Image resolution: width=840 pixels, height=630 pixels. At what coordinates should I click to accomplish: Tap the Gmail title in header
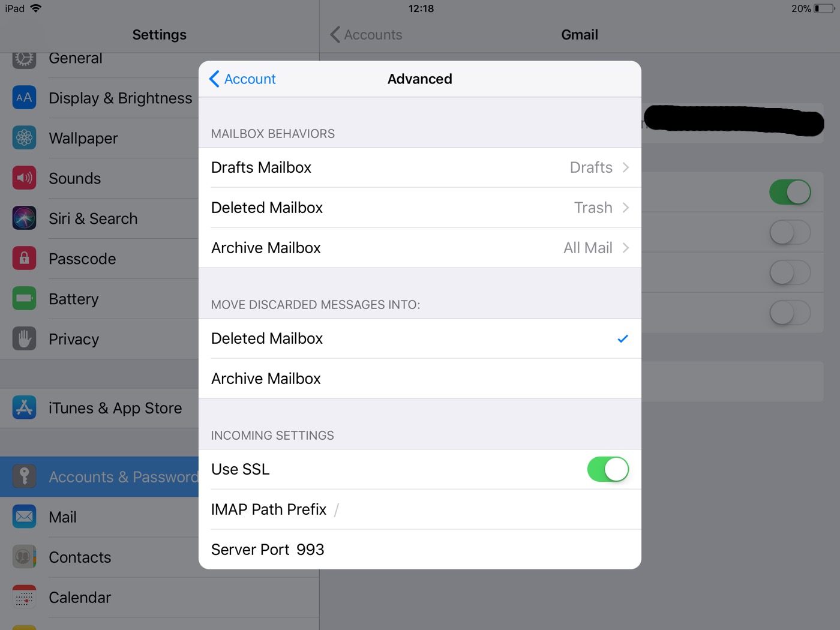580,35
